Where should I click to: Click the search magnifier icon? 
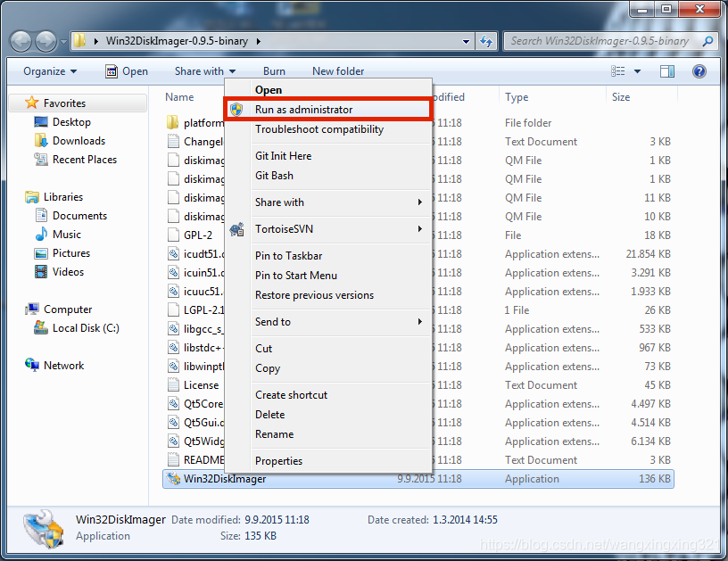point(707,41)
